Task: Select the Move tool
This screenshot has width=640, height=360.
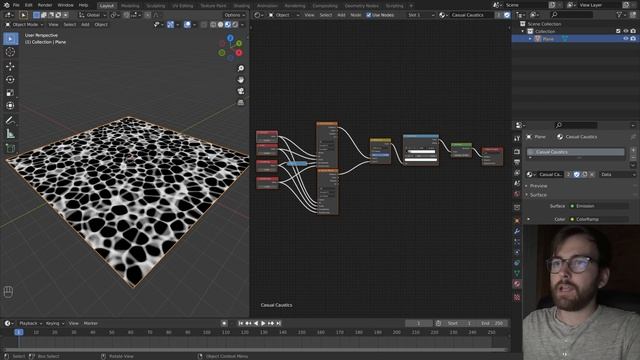Action: click(11, 66)
